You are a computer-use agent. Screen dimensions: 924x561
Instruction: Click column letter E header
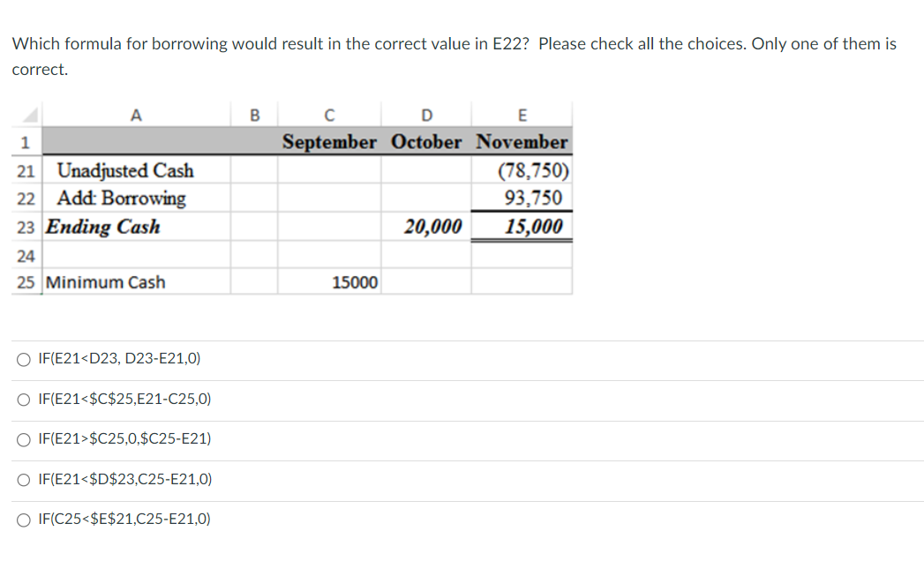coord(523,115)
